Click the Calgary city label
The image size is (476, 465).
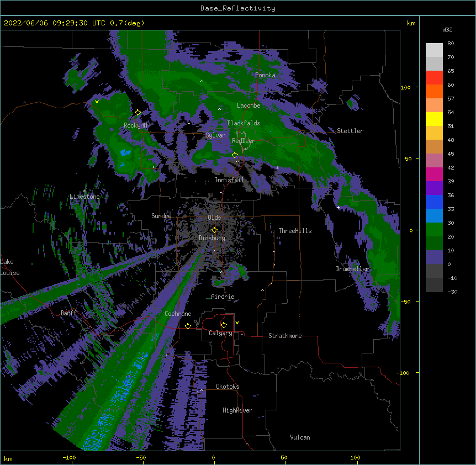tap(220, 333)
